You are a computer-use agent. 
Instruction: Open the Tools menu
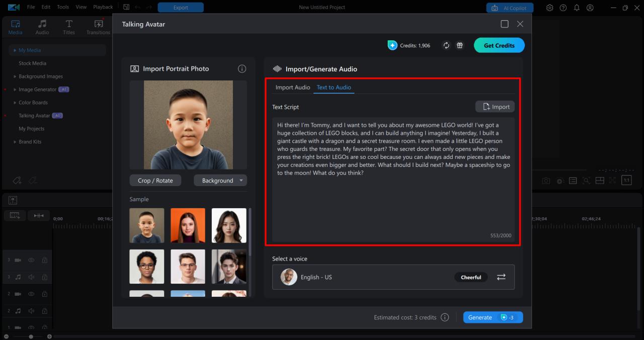tap(63, 7)
